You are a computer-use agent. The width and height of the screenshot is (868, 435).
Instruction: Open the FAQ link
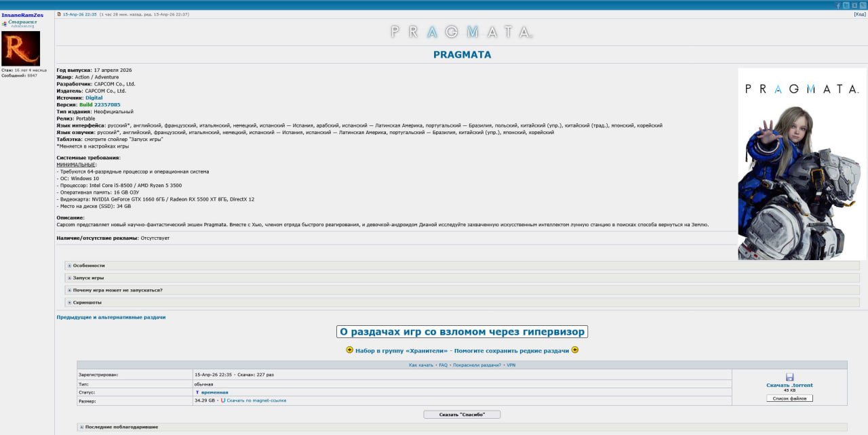click(443, 365)
